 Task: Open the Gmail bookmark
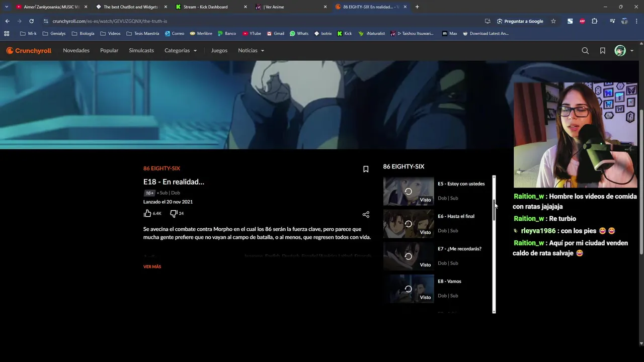[276, 34]
